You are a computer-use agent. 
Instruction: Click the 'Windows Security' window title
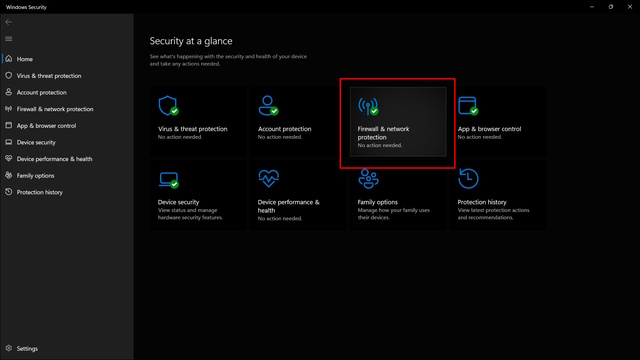26,7
